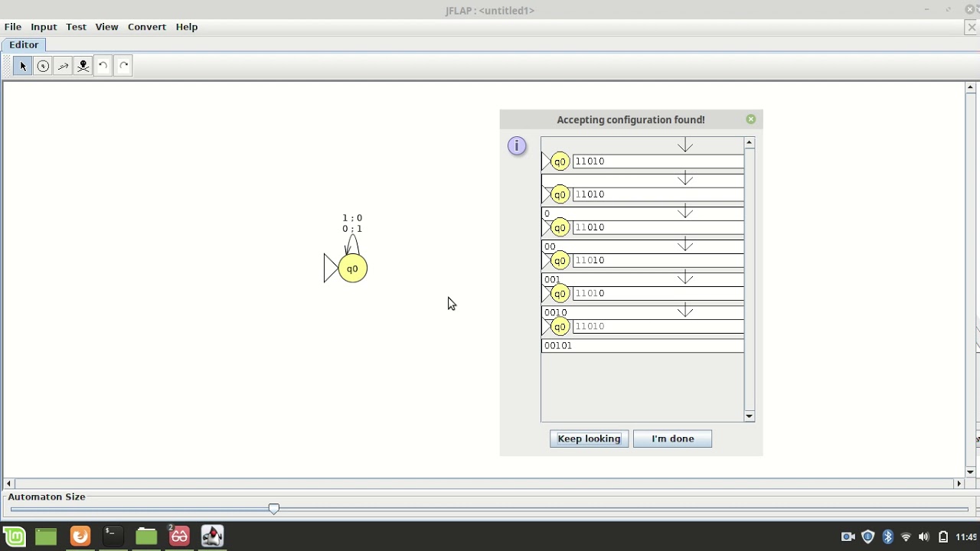Open the Input menu
The width and height of the screenshot is (980, 551).
(x=44, y=27)
